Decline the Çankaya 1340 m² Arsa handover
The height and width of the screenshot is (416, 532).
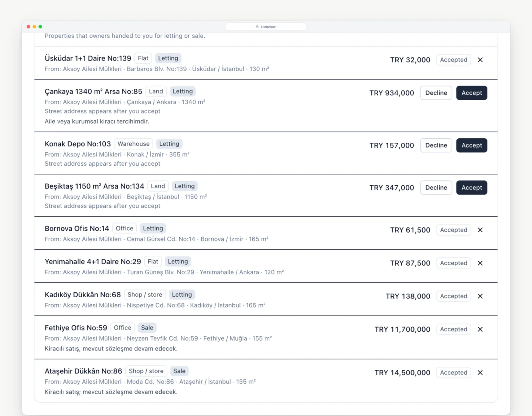[x=436, y=93]
